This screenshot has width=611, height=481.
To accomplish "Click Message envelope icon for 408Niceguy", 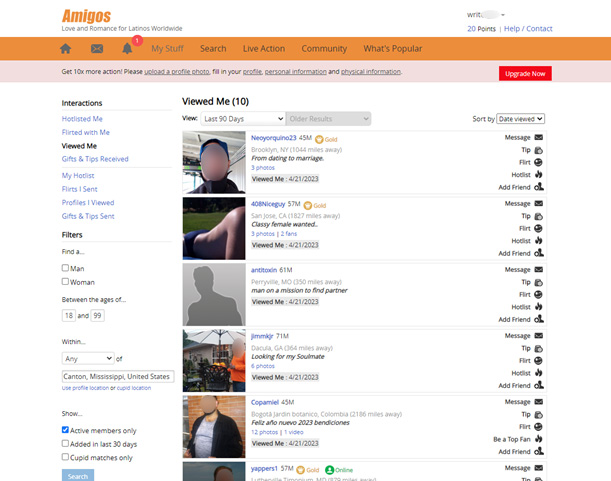I will [x=539, y=203].
